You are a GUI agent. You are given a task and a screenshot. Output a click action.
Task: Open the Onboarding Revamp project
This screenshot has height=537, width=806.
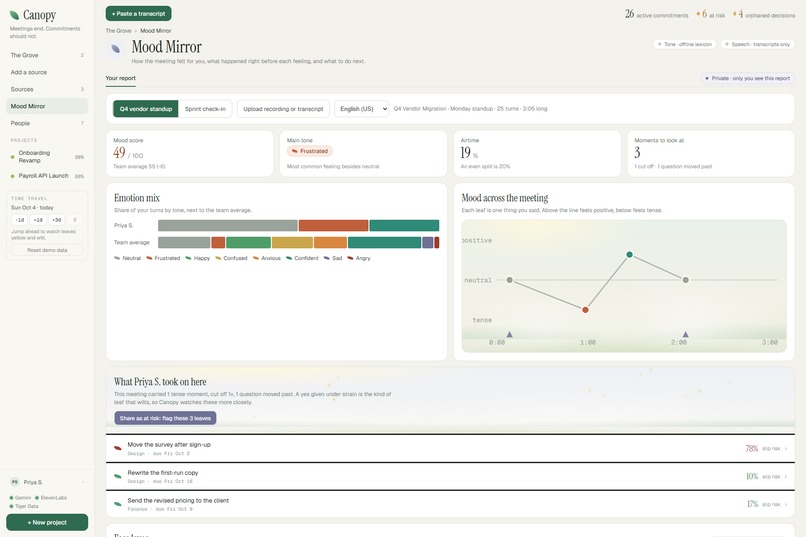[x=47, y=157]
